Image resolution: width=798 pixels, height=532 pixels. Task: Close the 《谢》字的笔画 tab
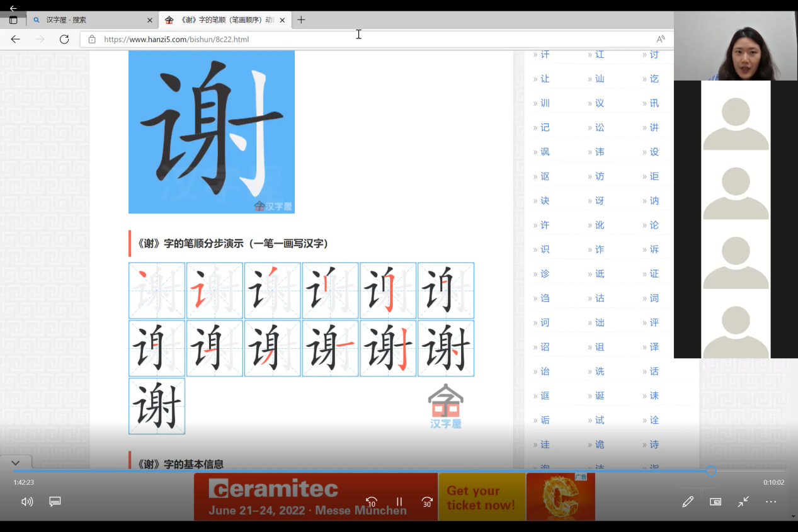pos(282,20)
